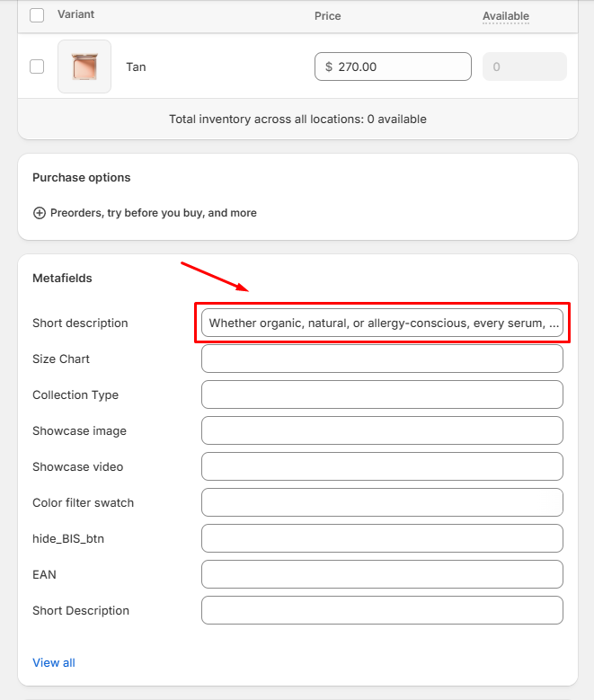Click the Tan variant name

tap(136, 66)
